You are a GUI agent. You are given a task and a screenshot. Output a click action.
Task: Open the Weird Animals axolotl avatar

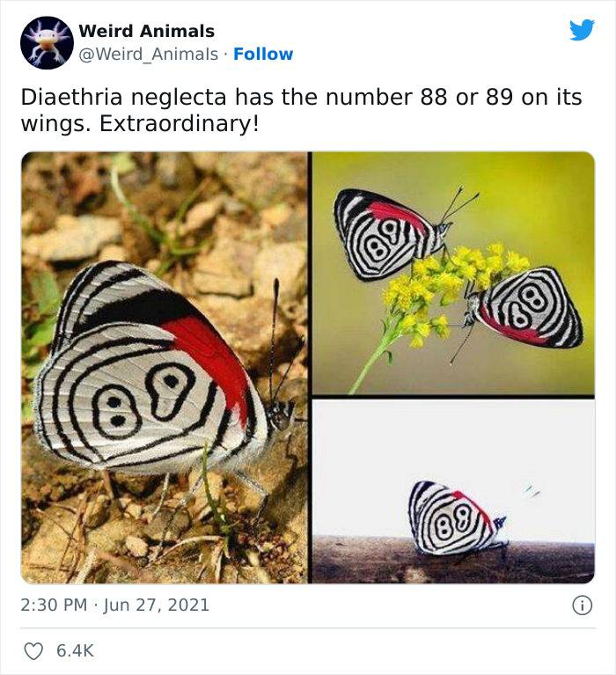47,42
